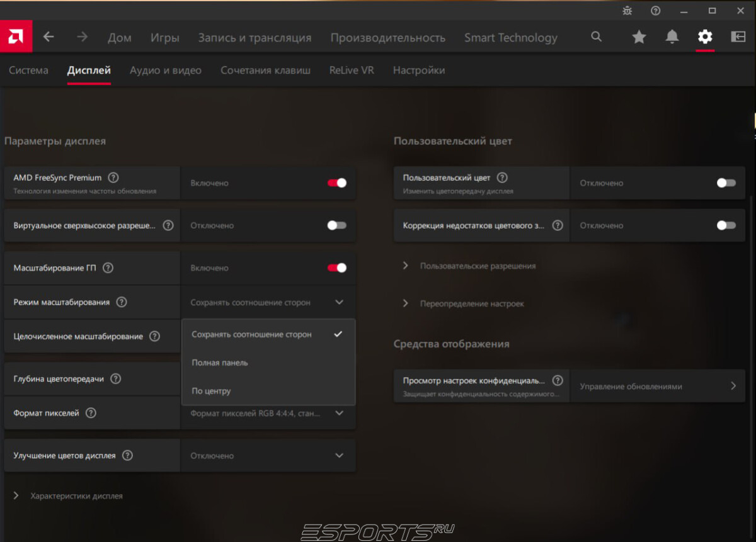This screenshot has width=756, height=542.
Task: Show help for Глубина цветопередачи
Action: point(115,379)
